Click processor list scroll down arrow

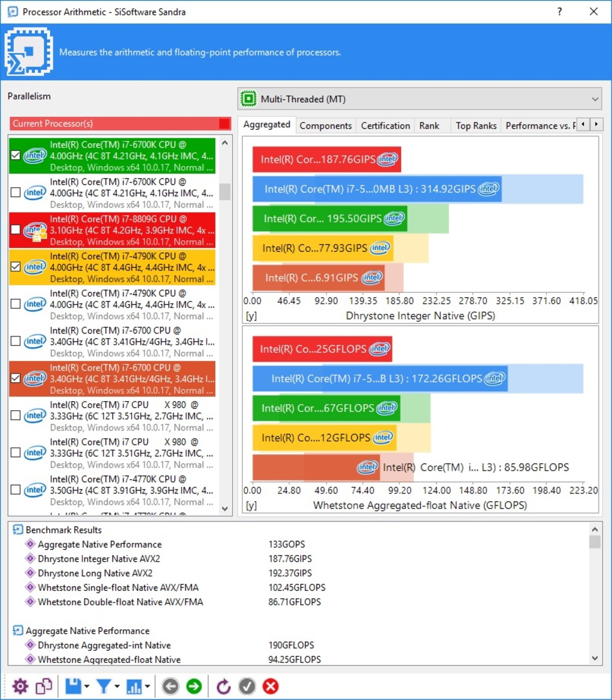pyautogui.click(x=225, y=508)
